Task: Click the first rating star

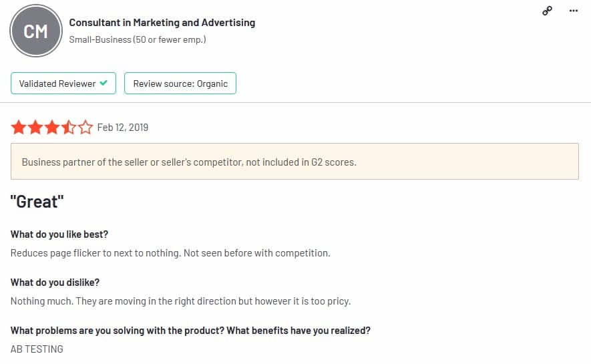Action: point(18,128)
